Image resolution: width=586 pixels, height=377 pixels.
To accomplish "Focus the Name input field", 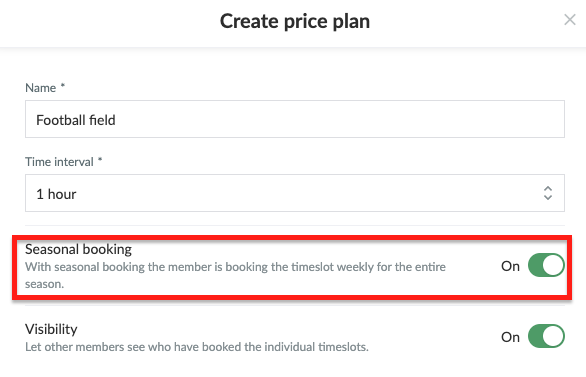I will point(295,119).
